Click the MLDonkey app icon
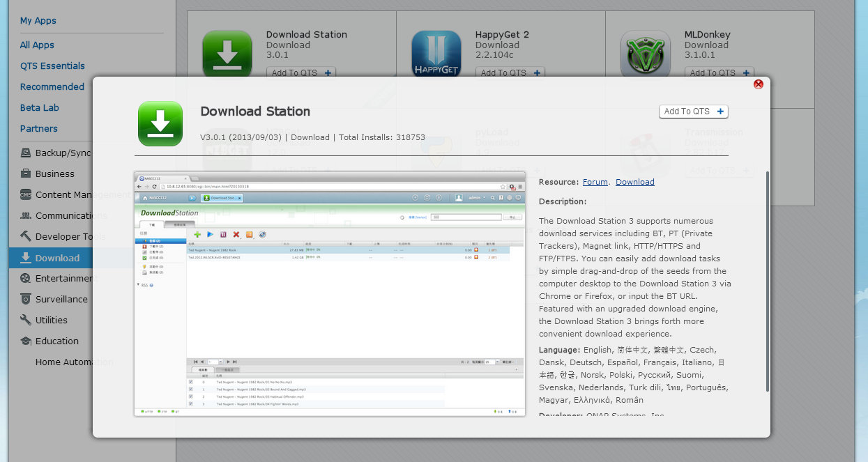This screenshot has height=462, width=868. 646,54
